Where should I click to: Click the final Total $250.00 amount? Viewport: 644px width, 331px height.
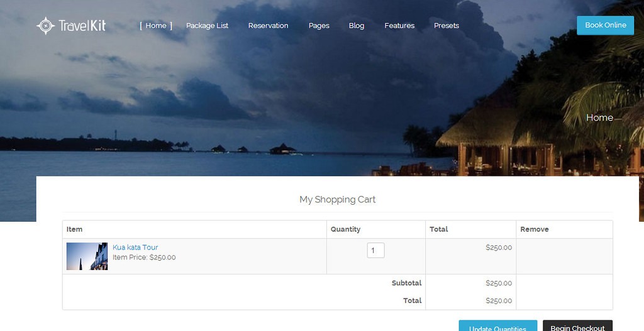tap(499, 301)
